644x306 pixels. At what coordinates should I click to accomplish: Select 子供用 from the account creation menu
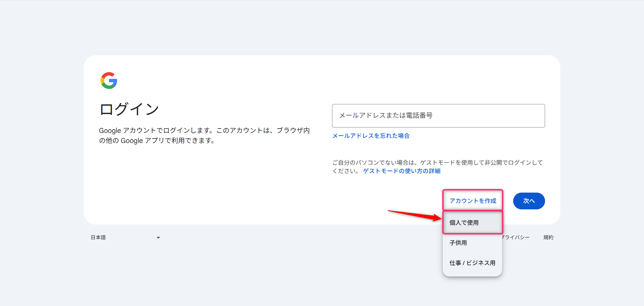coord(458,243)
